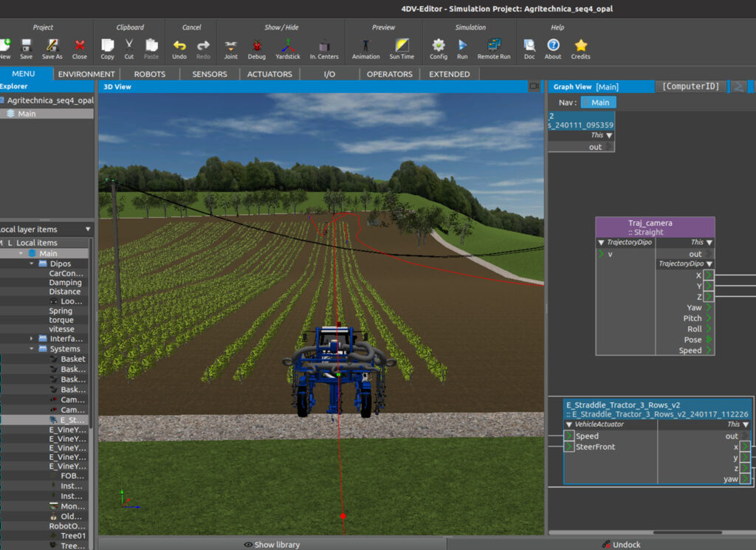Click the Graph View horizontal scrollbar
The width and height of the screenshot is (756, 550).
tap(687, 532)
